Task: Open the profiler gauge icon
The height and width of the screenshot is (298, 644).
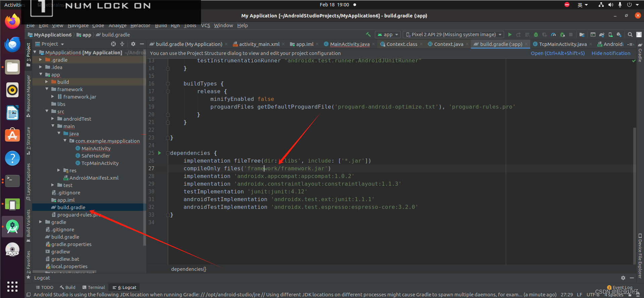Action: pyautogui.click(x=553, y=35)
